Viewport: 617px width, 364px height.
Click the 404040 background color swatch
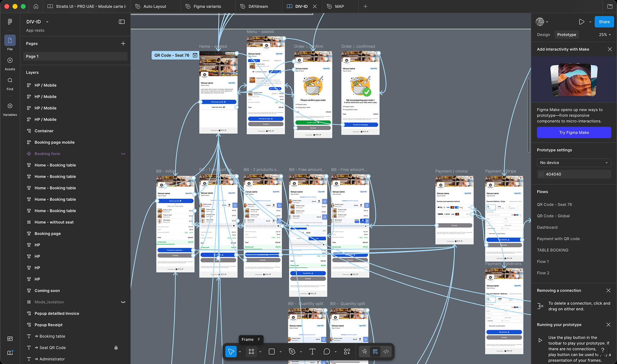[541, 174]
